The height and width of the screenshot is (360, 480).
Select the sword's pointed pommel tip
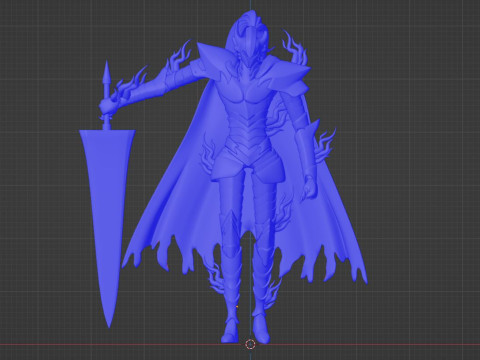(106, 73)
